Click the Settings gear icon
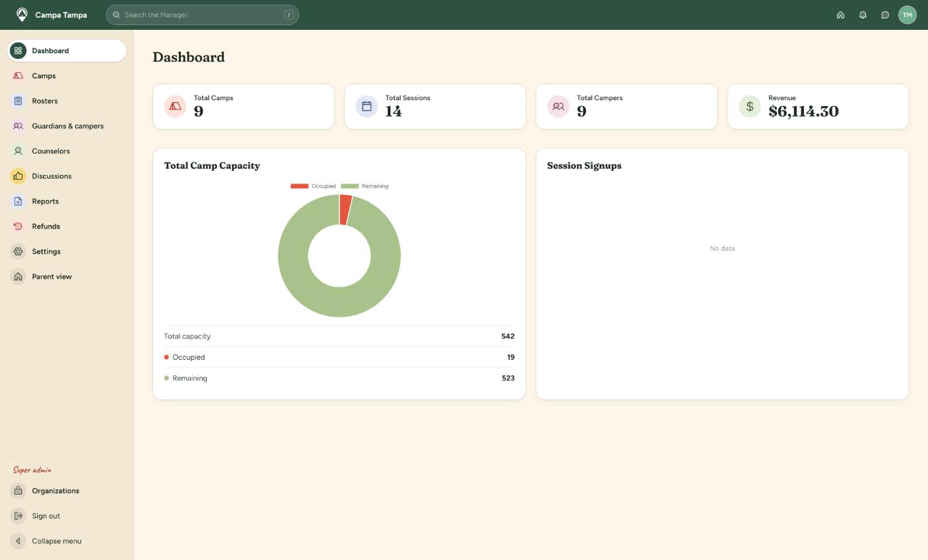 coord(18,252)
